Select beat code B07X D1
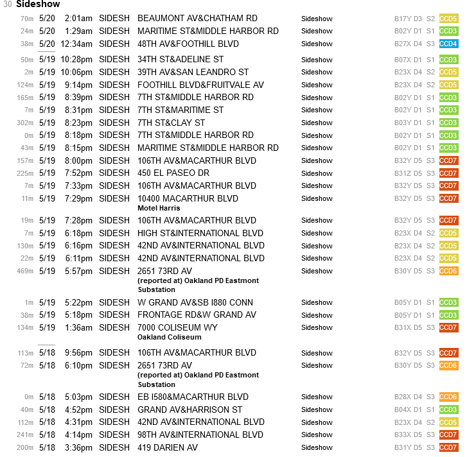This screenshot has width=476, height=457. point(408,60)
